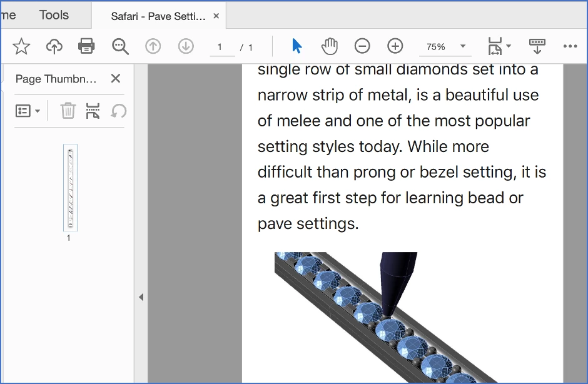The width and height of the screenshot is (588, 384).
Task: Click the page label '1' under thumbnail
Action: 69,238
